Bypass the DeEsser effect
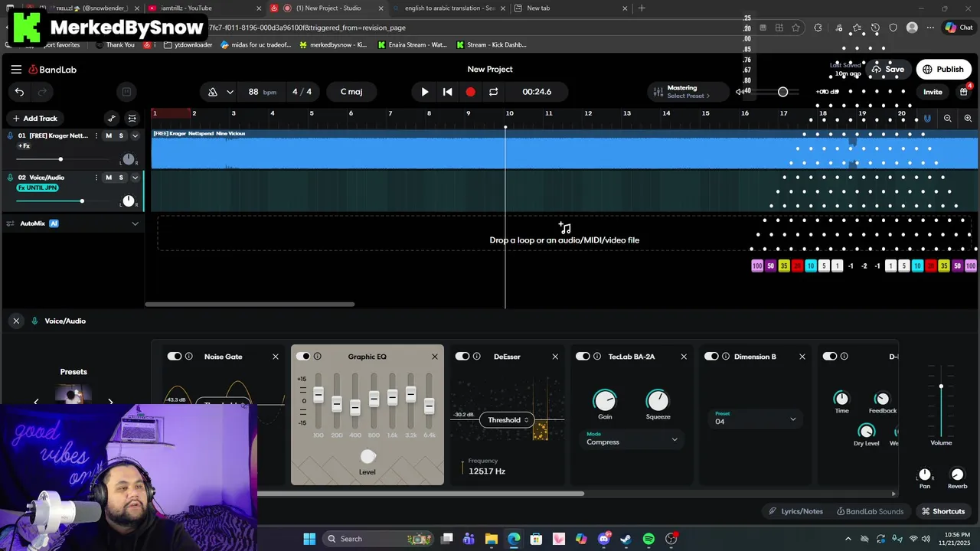The image size is (980, 551). (462, 357)
